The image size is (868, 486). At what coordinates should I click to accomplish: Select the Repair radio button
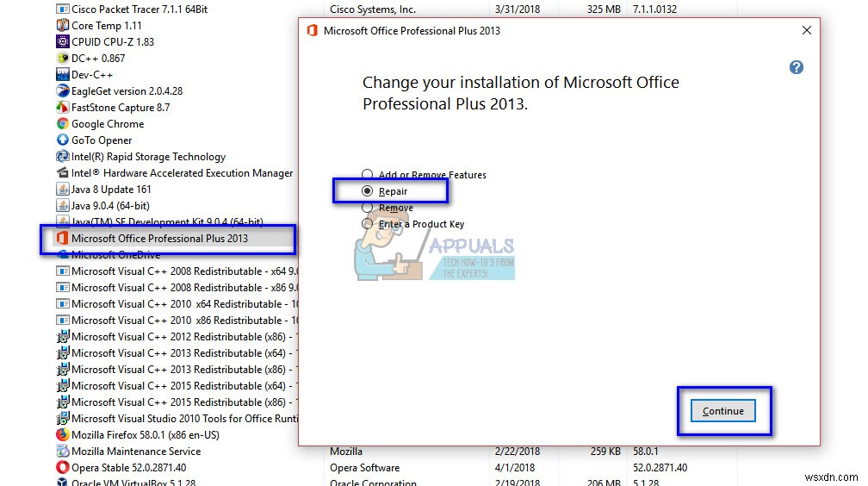[x=367, y=191]
